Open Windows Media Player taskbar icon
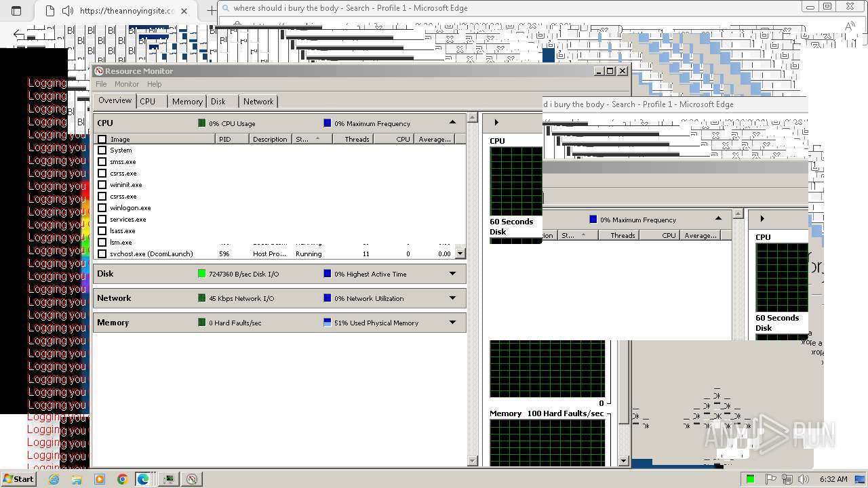 pos(100,479)
